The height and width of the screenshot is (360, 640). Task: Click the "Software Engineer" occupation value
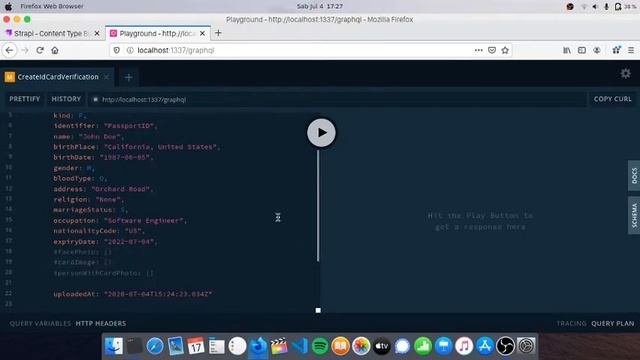144,220
